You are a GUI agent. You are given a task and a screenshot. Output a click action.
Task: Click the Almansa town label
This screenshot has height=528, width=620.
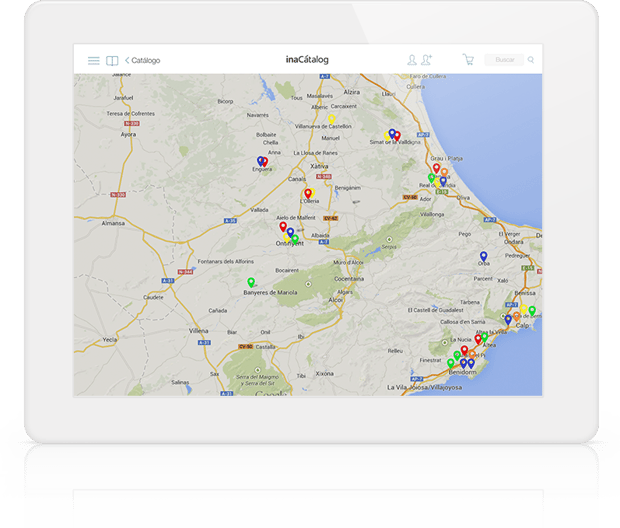point(113,223)
